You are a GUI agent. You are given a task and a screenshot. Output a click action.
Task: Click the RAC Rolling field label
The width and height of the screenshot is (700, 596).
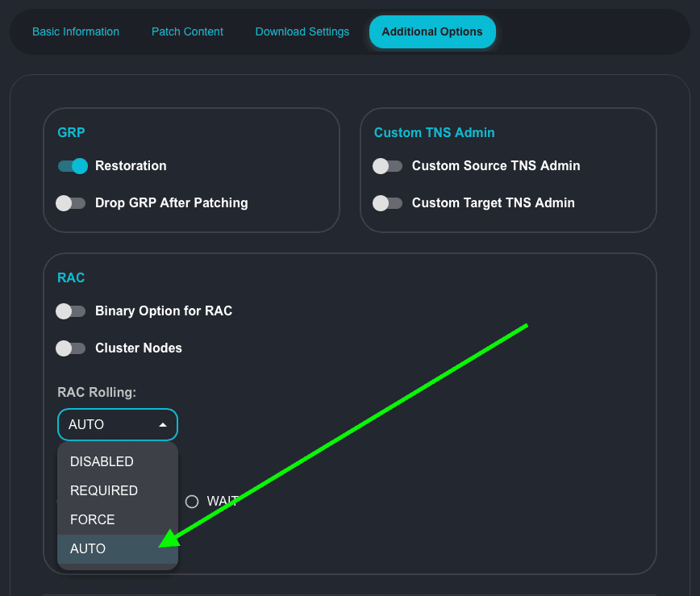click(x=97, y=393)
